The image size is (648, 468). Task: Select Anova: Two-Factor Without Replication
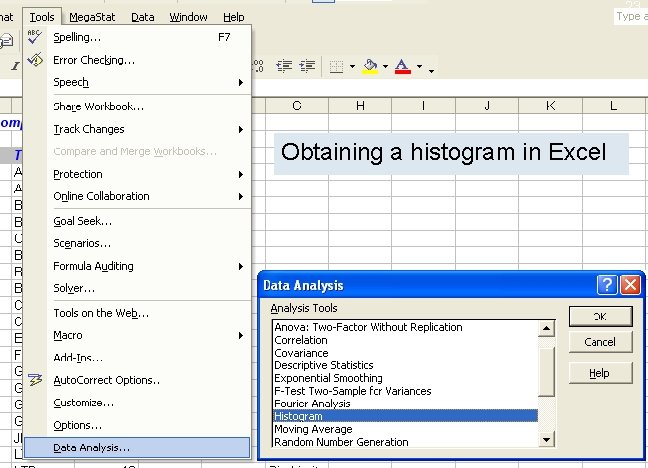[x=405, y=327]
